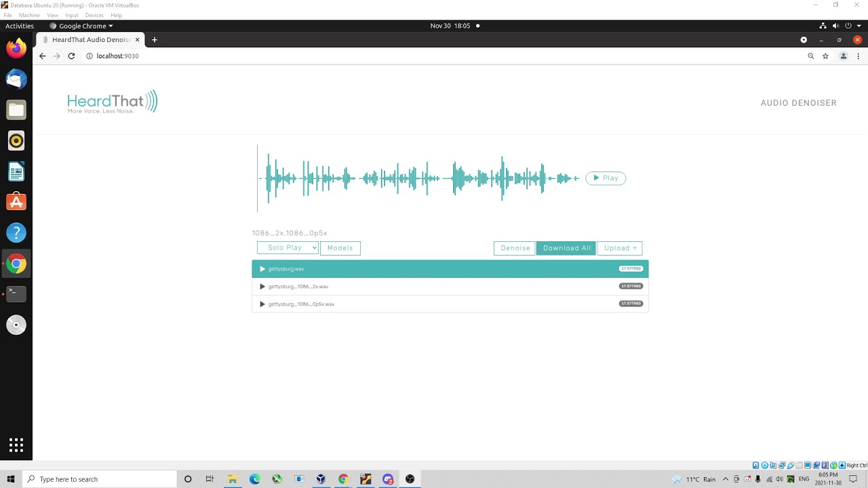The width and height of the screenshot is (868, 488).
Task: Open the Activities overview
Action: click(x=20, y=26)
